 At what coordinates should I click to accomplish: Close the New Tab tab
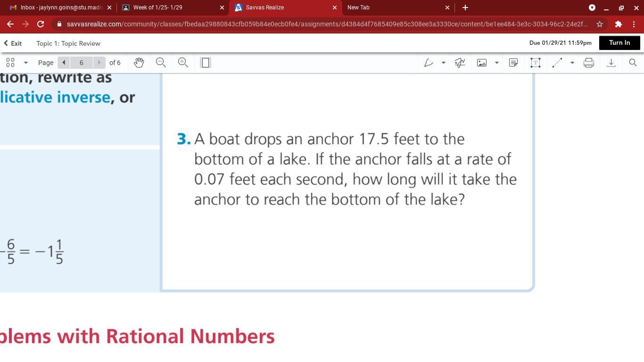(447, 8)
